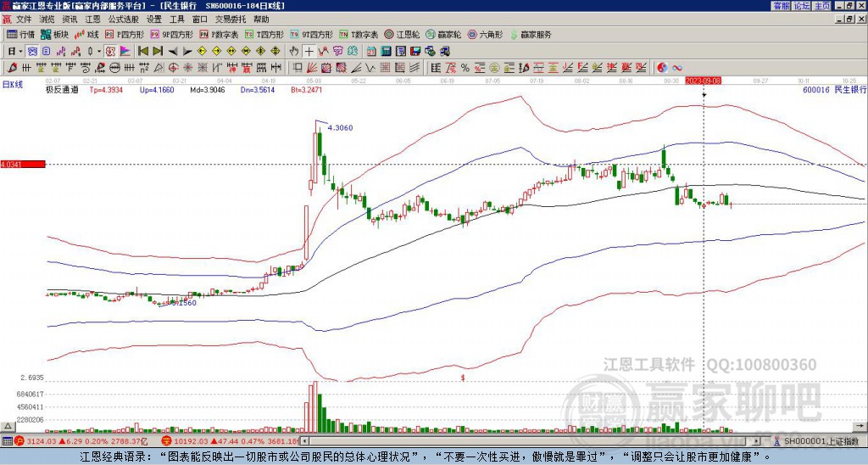
Task: Click the Tp=4.3934 value
Action: (104, 89)
